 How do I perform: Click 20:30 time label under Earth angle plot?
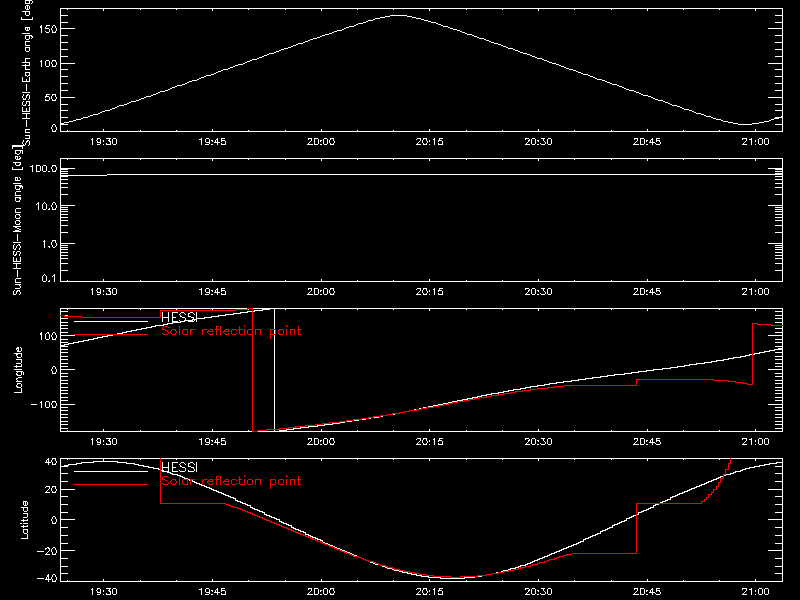click(538, 142)
